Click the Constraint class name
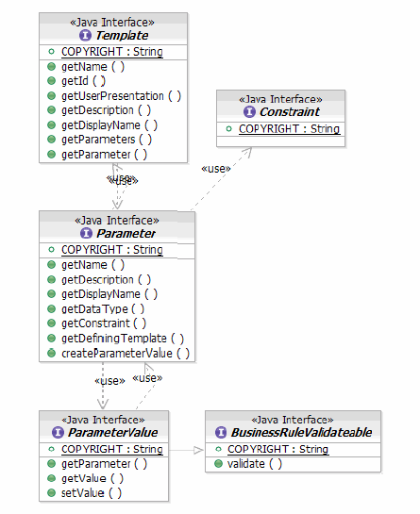The height and width of the screenshot is (514, 420). [x=290, y=112]
